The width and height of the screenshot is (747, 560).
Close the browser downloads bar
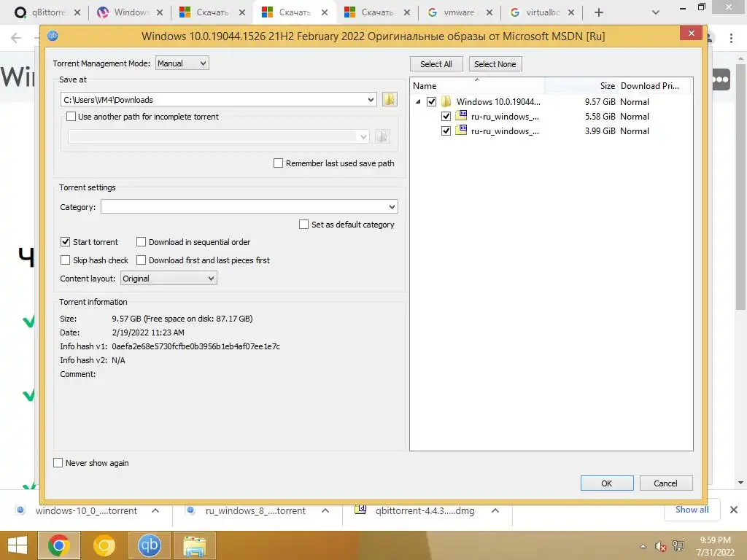(734, 510)
